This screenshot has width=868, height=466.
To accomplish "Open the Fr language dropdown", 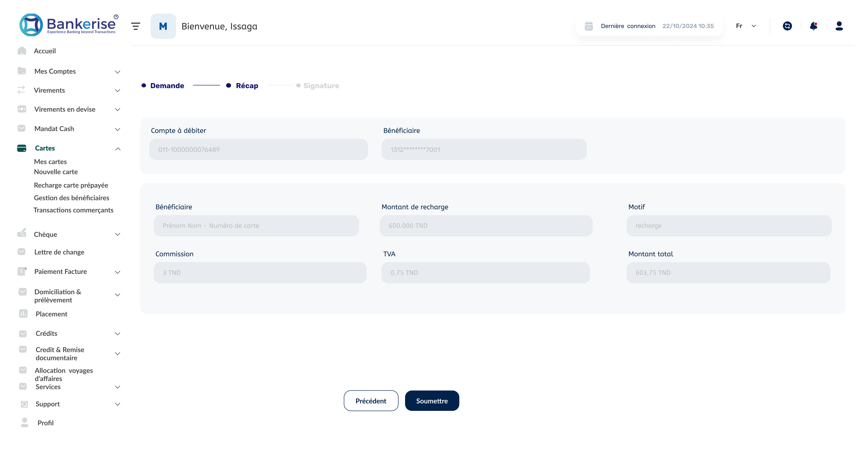I will click(746, 26).
